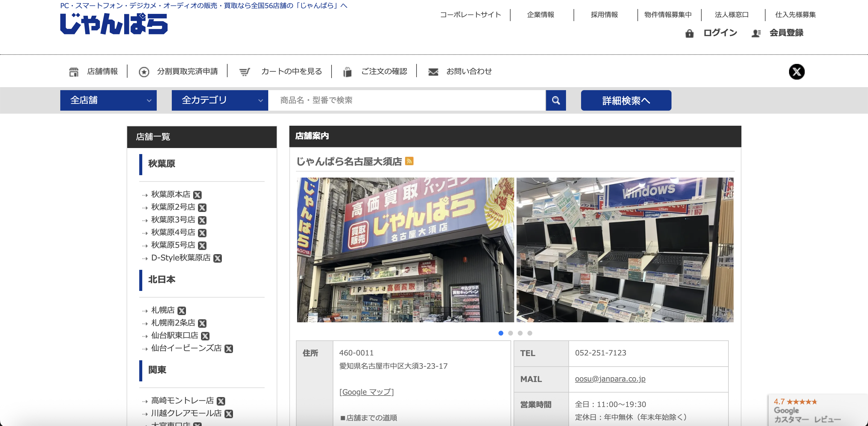The height and width of the screenshot is (426, 868).
Task: Click X icon next to 高崎モントレー店
Action: tap(221, 401)
